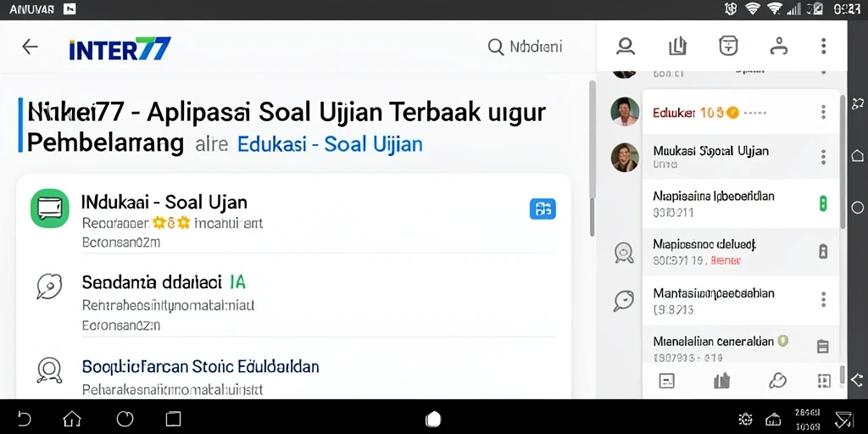
Task: Select the 'Mantasiaonpoesbahian' row
Action: coord(741,300)
